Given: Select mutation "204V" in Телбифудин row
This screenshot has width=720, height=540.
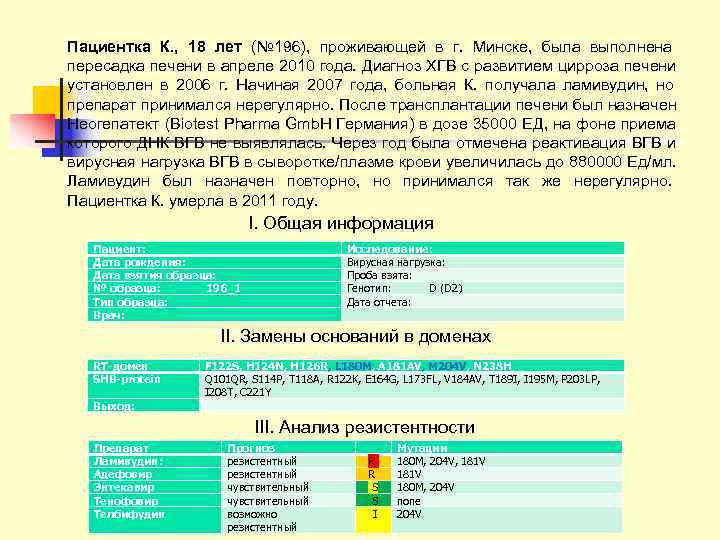Looking at the screenshot, I should click(409, 514).
